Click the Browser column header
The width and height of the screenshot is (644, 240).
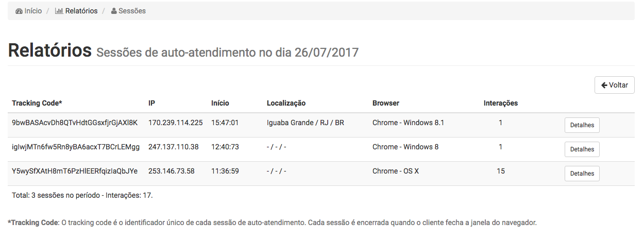pos(386,103)
